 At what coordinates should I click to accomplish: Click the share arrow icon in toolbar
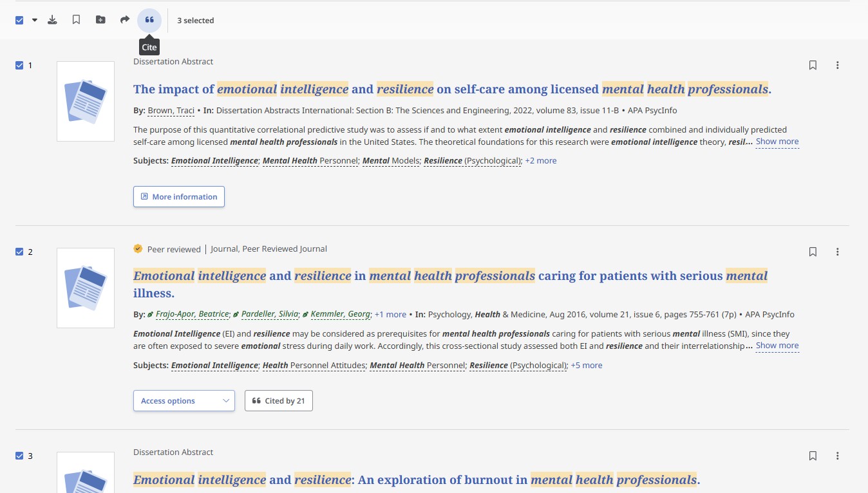(125, 20)
